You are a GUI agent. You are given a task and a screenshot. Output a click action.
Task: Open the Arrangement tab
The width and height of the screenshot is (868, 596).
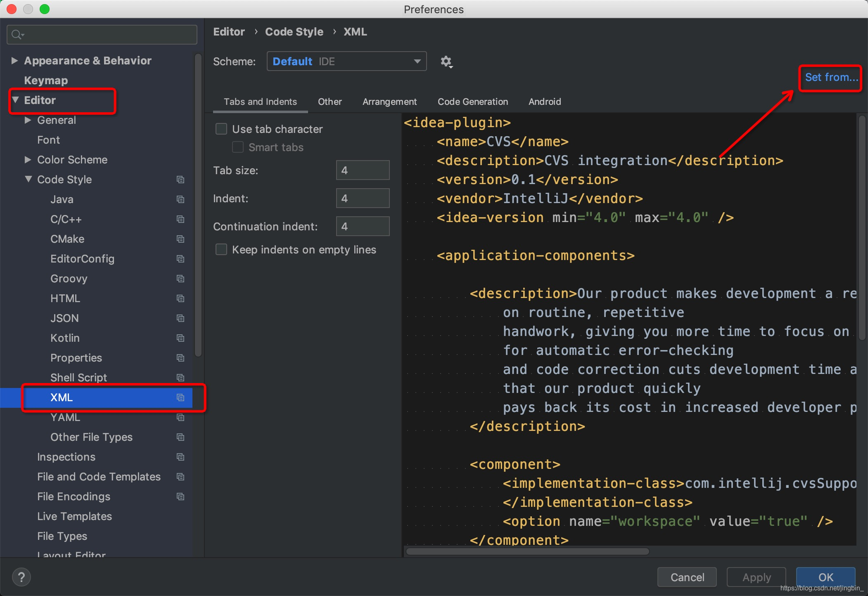[x=389, y=102]
